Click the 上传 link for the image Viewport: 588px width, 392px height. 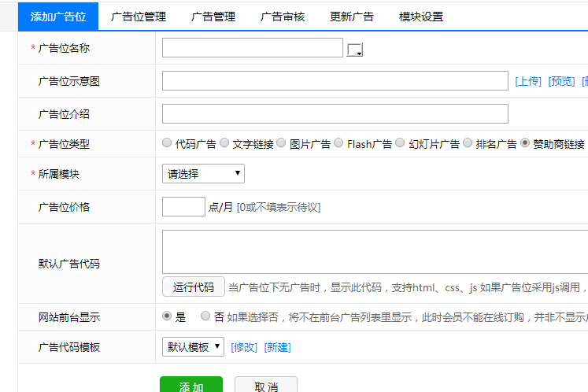tap(528, 81)
